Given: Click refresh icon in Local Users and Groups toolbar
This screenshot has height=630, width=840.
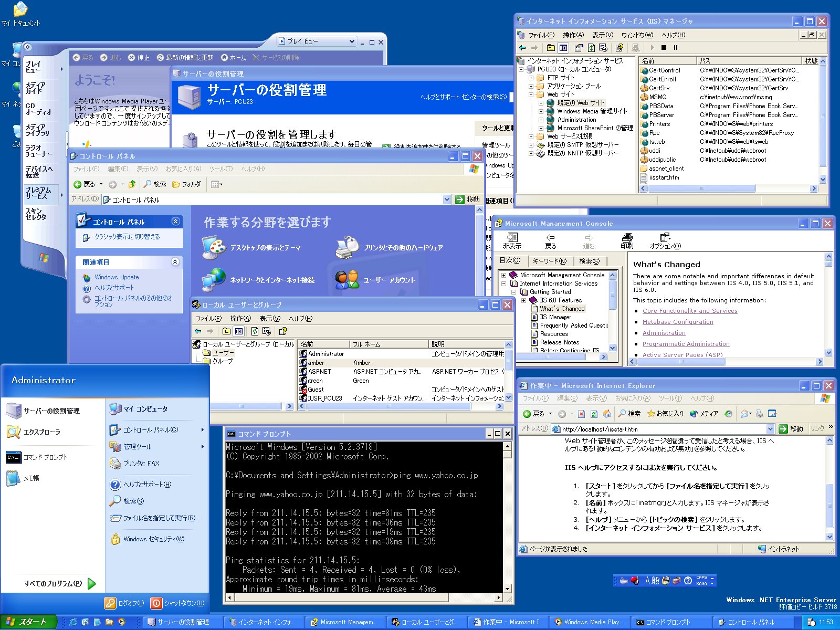Looking at the screenshot, I should pyautogui.click(x=255, y=331).
